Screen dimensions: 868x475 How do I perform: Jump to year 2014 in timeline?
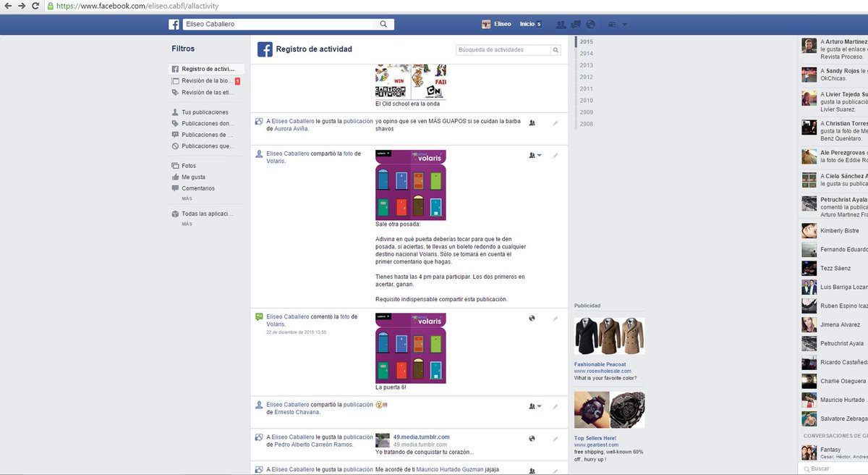click(586, 54)
